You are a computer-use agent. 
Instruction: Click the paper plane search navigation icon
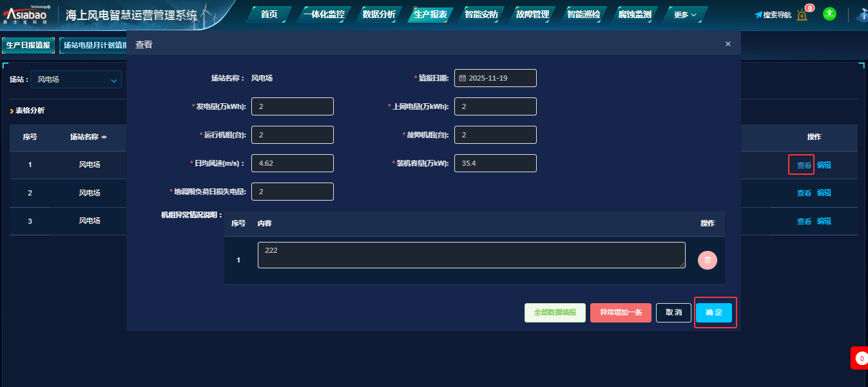coord(758,15)
